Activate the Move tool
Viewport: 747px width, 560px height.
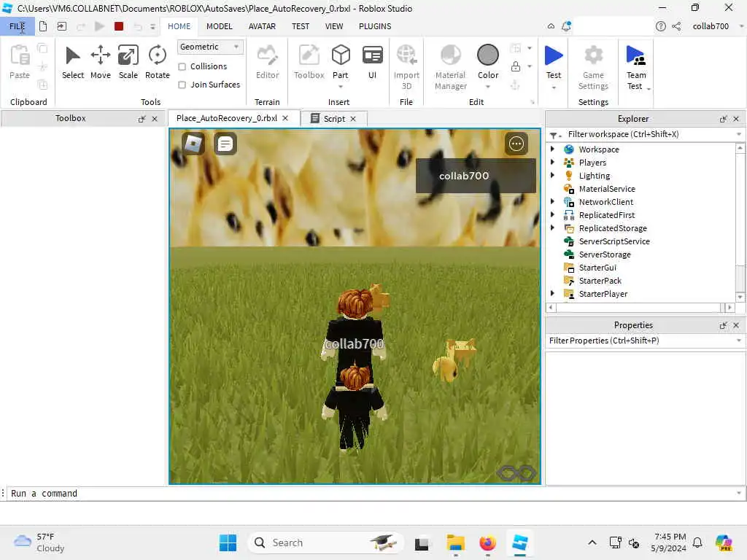point(100,63)
